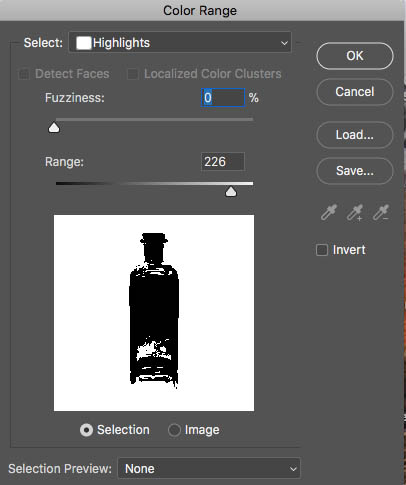This screenshot has width=406, height=485.
Task: Open the Select Highlights dropdown
Action: 180,43
